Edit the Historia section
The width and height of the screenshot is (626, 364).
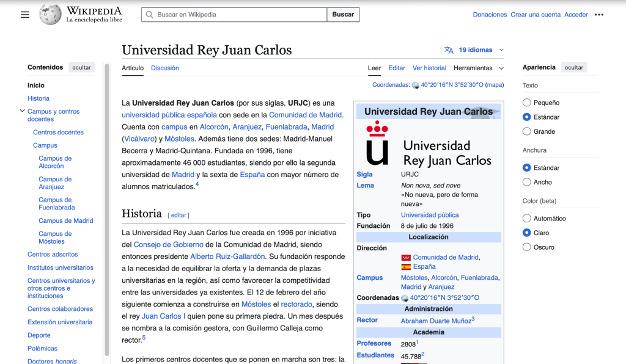tap(179, 216)
